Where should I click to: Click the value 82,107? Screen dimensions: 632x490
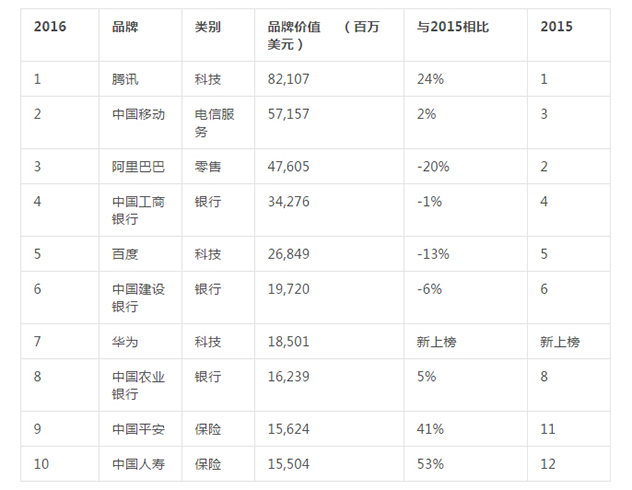[289, 79]
